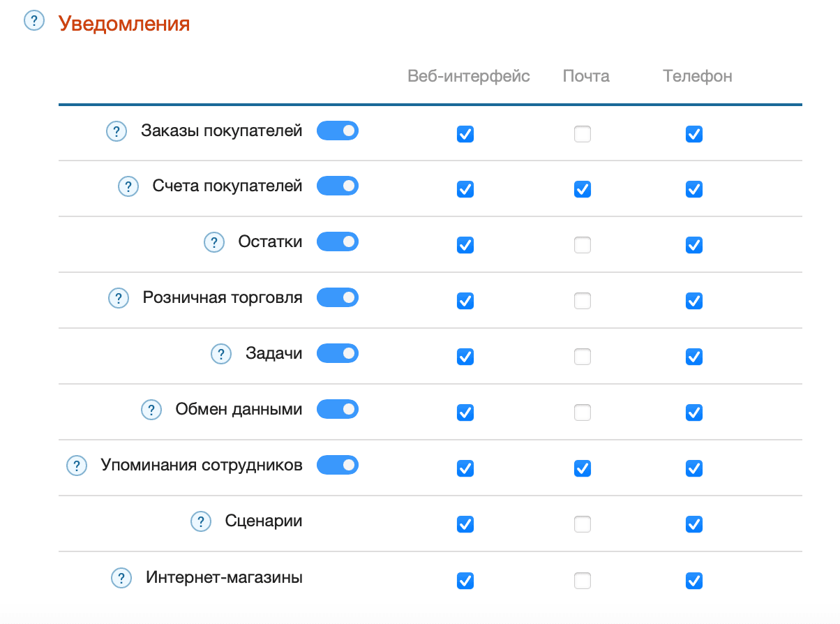This screenshot has height=624, width=840.
Task: Enable Почта notifications for Заказы покупателей
Action: (x=583, y=134)
